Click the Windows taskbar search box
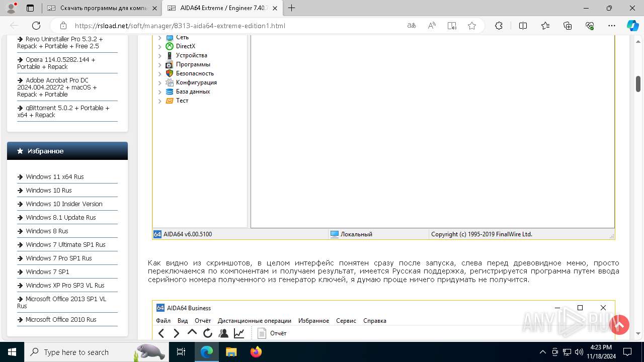Screen dimensions: 644x362 (96, 352)
